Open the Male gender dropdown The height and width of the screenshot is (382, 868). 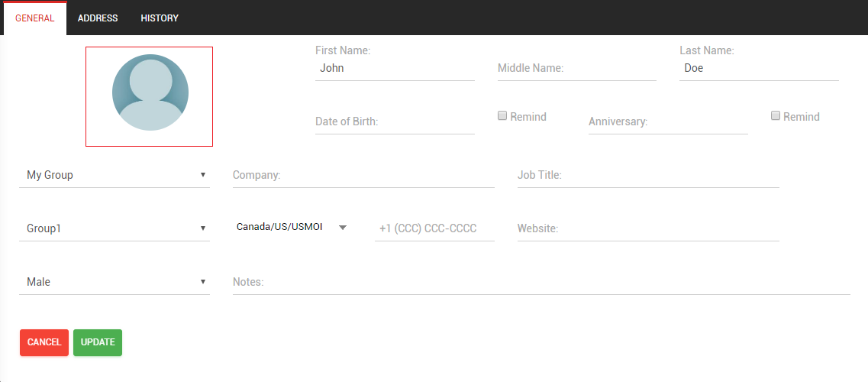(x=115, y=282)
